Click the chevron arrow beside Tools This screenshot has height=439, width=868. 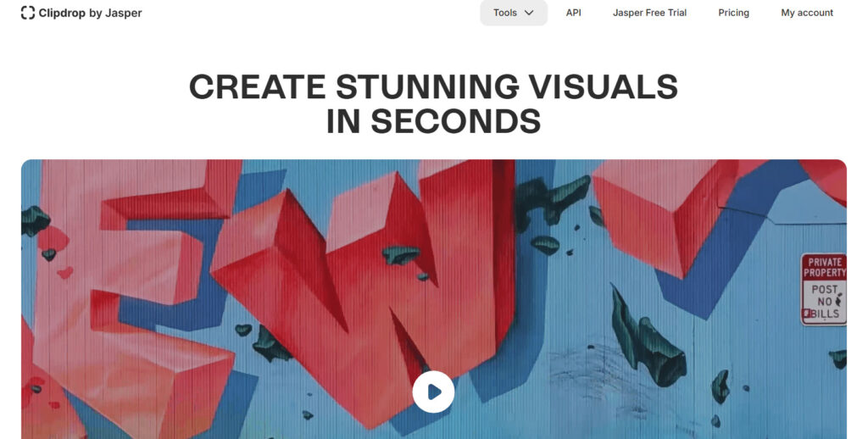[529, 13]
